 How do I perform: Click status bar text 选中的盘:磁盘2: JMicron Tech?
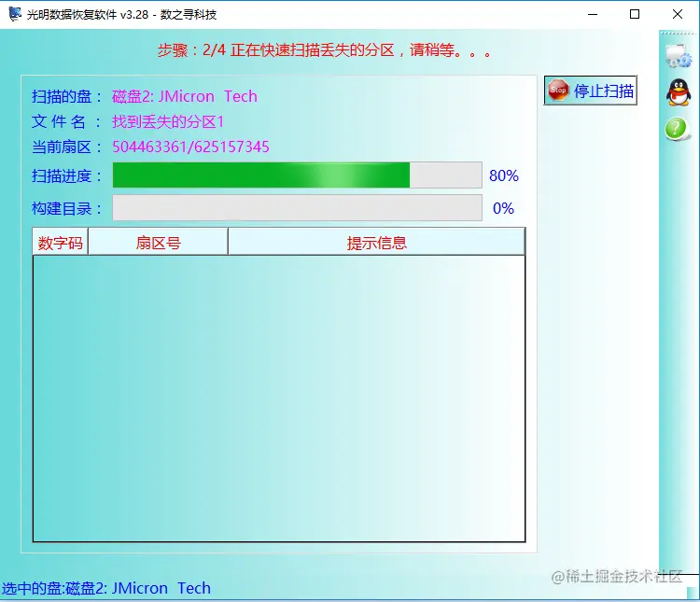click(x=105, y=588)
